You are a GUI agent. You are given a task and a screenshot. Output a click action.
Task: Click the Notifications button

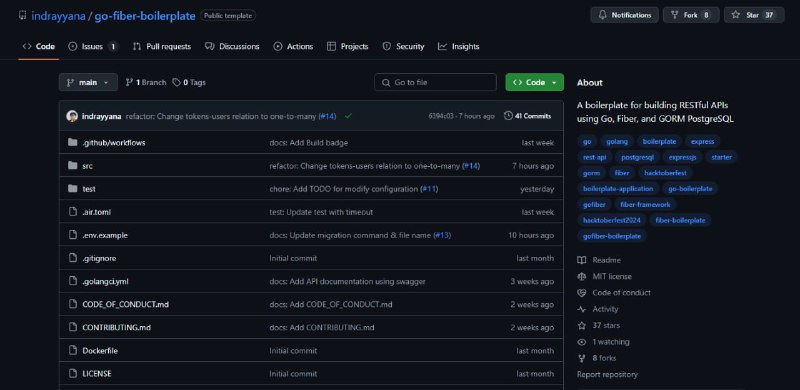[624, 15]
